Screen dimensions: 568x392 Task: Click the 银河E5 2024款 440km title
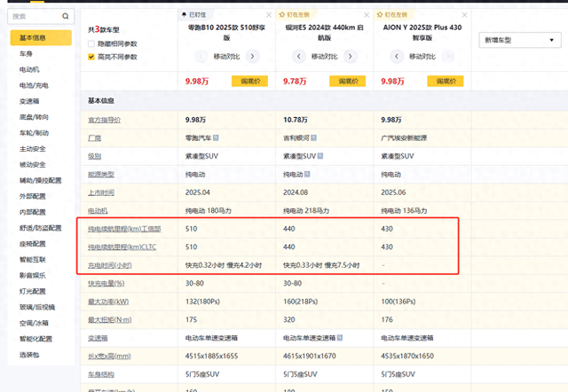325,33
